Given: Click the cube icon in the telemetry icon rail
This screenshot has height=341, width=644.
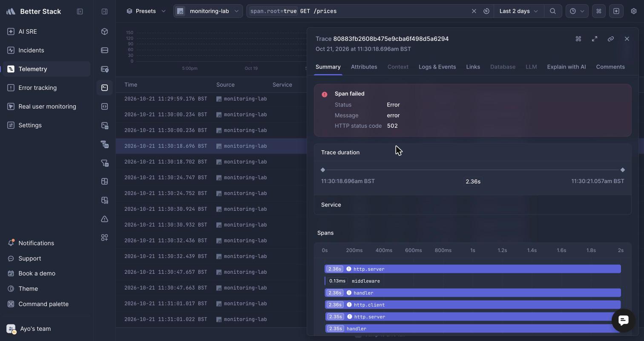Looking at the screenshot, I should pos(104,32).
